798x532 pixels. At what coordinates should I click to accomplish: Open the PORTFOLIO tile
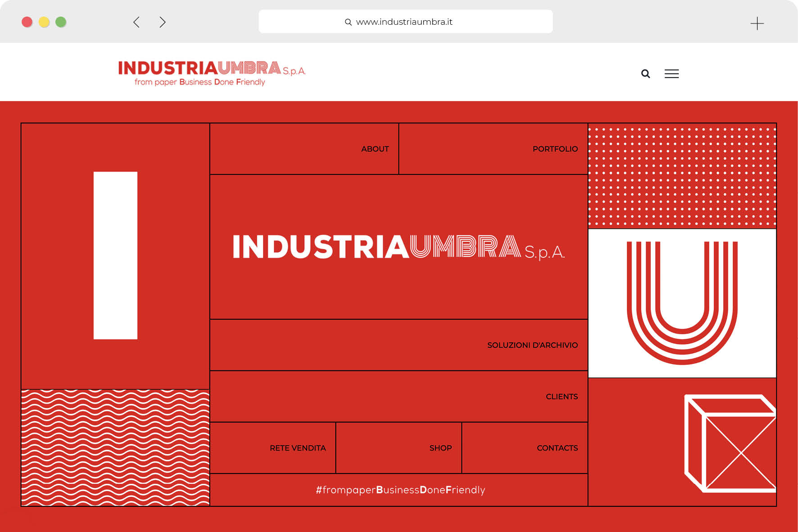493,149
